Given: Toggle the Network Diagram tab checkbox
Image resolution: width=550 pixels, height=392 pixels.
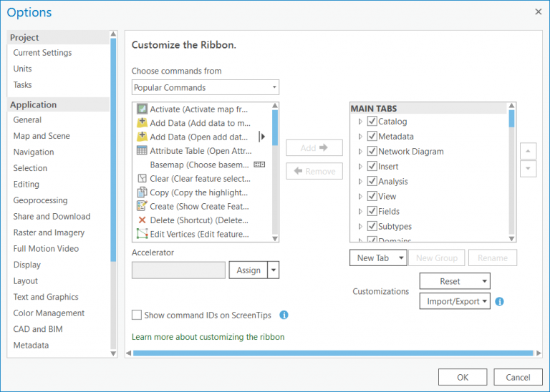Looking at the screenshot, I should click(x=372, y=152).
